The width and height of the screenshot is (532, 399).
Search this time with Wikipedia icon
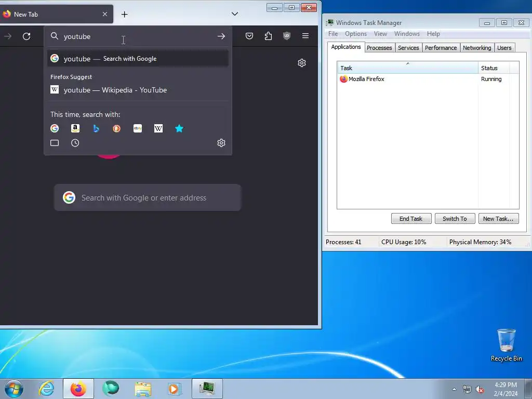tap(158, 128)
